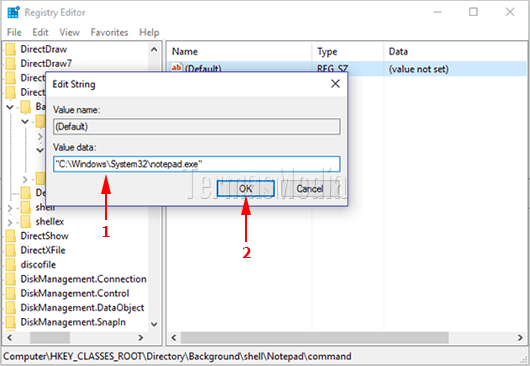Close the Edit String dialog
Screen dimensions: 530x366
click(335, 84)
